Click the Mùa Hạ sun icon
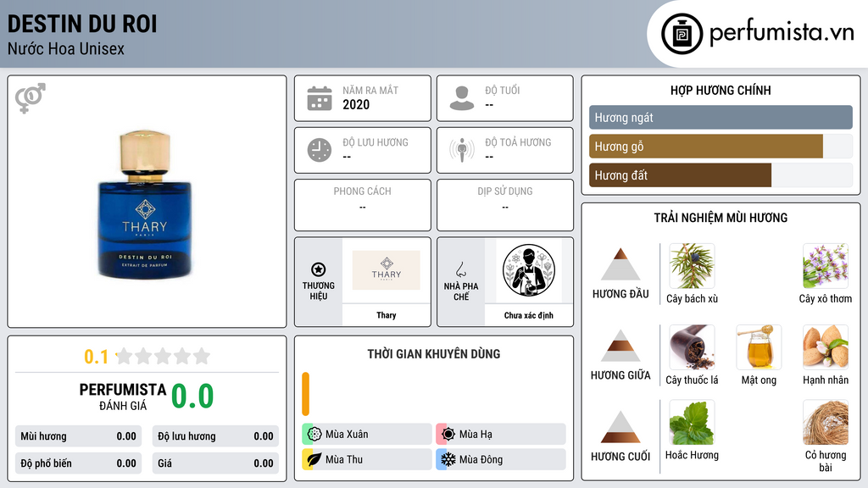Viewport: 868px width, 488px height. (x=448, y=434)
